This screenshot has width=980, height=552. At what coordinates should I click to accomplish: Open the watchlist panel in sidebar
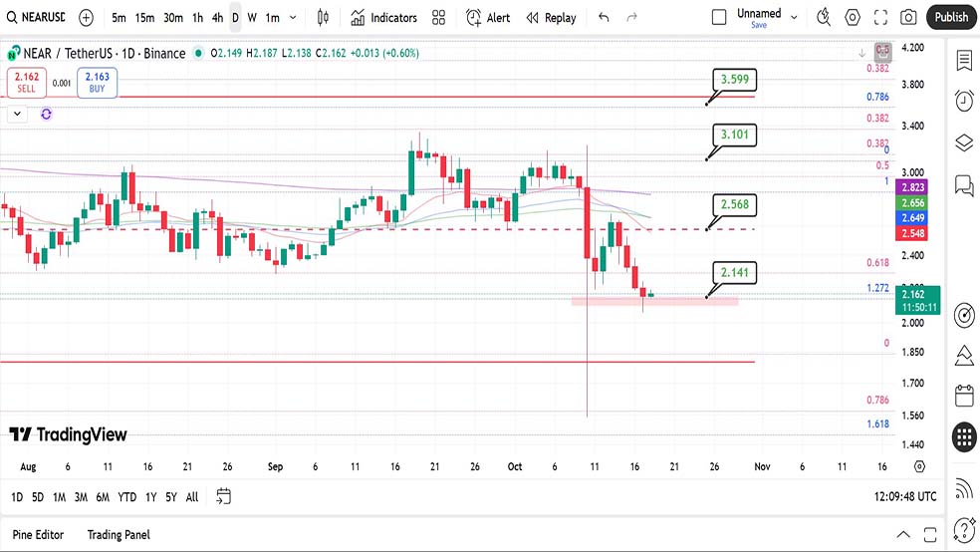coord(963,61)
